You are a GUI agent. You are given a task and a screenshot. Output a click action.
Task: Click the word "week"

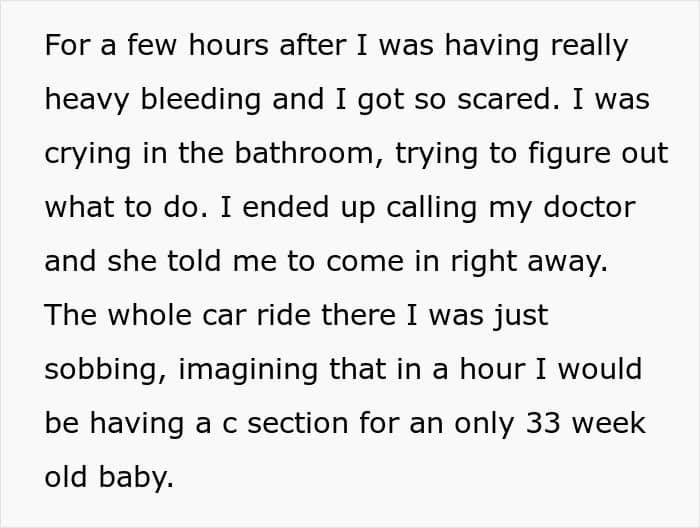pyautogui.click(x=610, y=424)
